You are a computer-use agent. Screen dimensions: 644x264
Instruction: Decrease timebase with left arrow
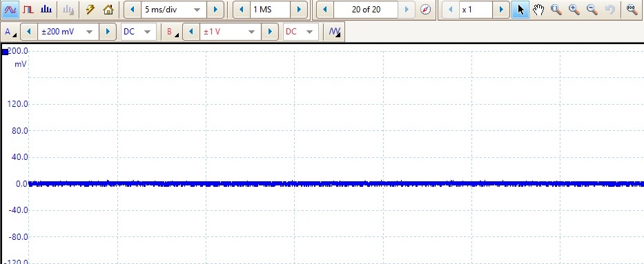point(133,10)
